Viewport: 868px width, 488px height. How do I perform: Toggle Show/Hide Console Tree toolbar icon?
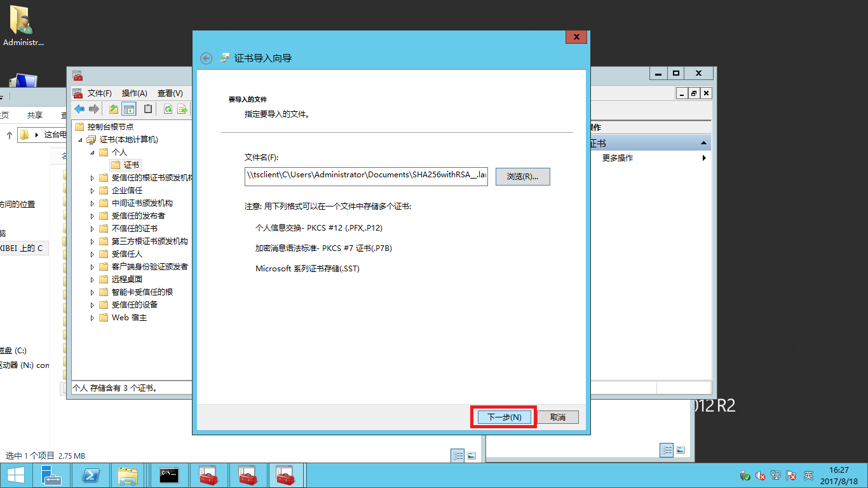pos(129,109)
